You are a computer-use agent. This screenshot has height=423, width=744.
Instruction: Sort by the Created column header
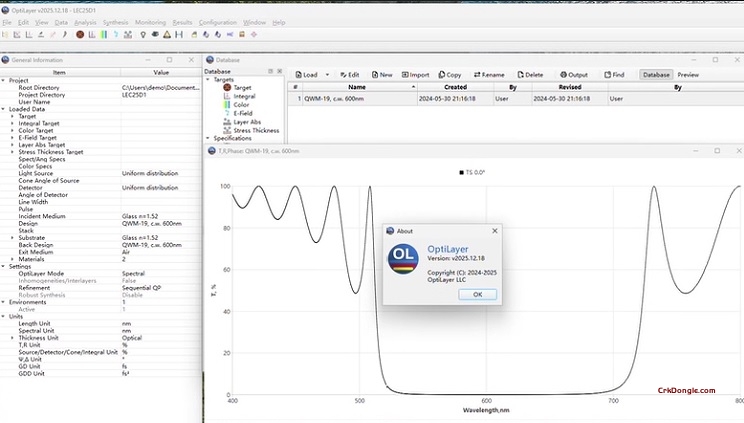point(456,87)
